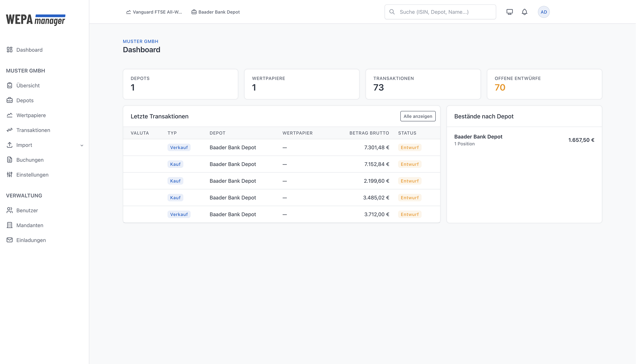Click the monitor display icon in header

[510, 12]
